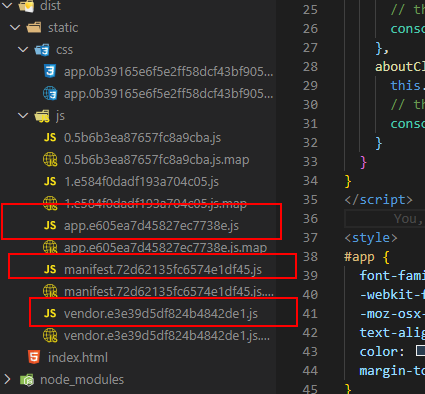
Task: Open file app.e605ea7d45827ec7738e.js
Action: click(151, 226)
